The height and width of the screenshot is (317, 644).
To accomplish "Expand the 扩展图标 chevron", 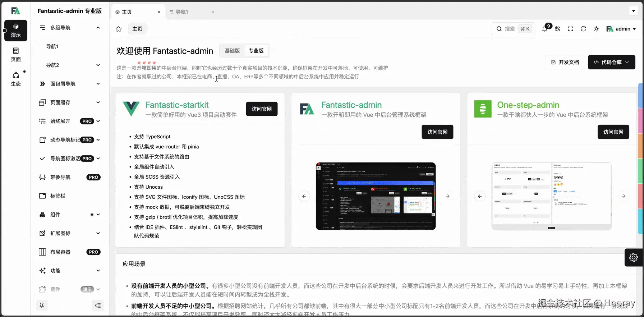I will pyautogui.click(x=98, y=233).
